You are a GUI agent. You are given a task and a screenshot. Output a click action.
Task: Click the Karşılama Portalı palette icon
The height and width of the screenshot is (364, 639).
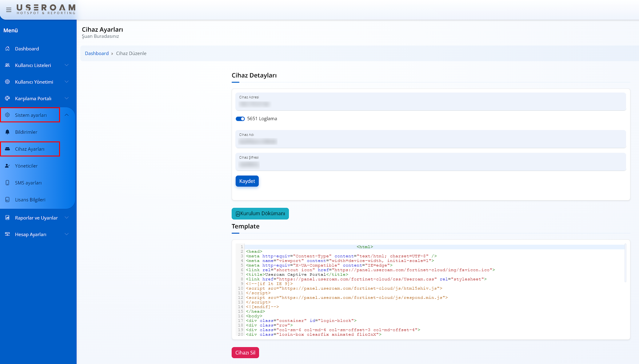pos(7,98)
